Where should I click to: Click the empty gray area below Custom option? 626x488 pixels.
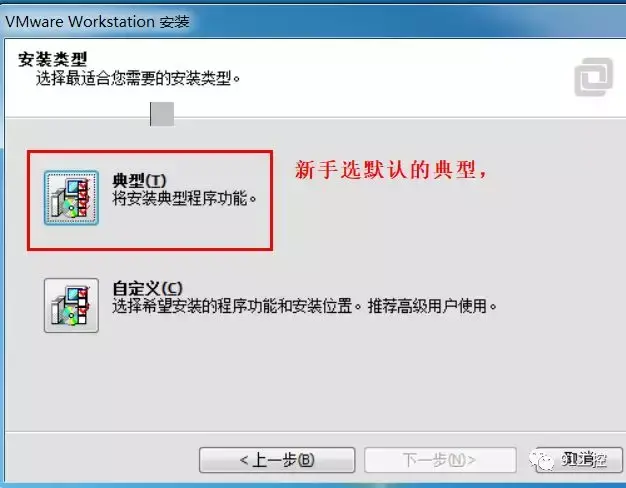(313, 383)
